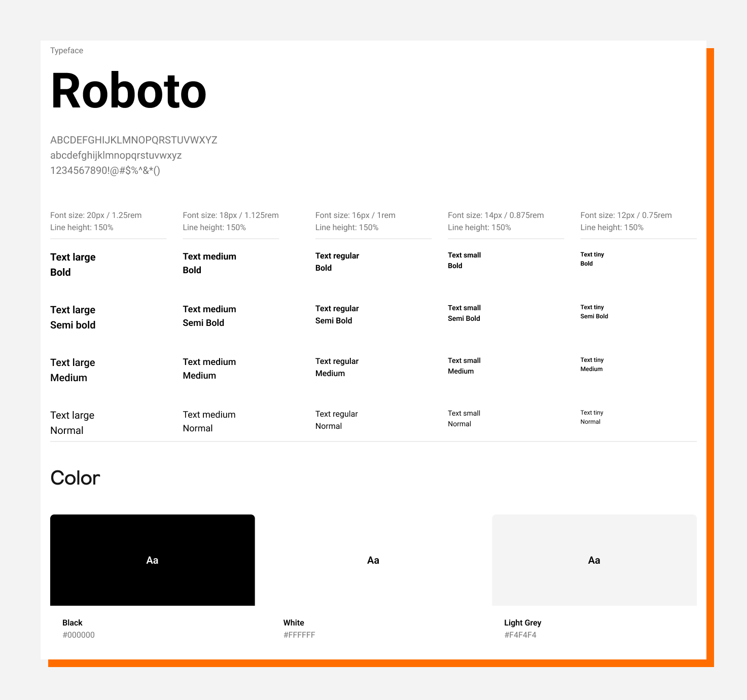Click the #FFFFFF hex code

tap(299, 635)
